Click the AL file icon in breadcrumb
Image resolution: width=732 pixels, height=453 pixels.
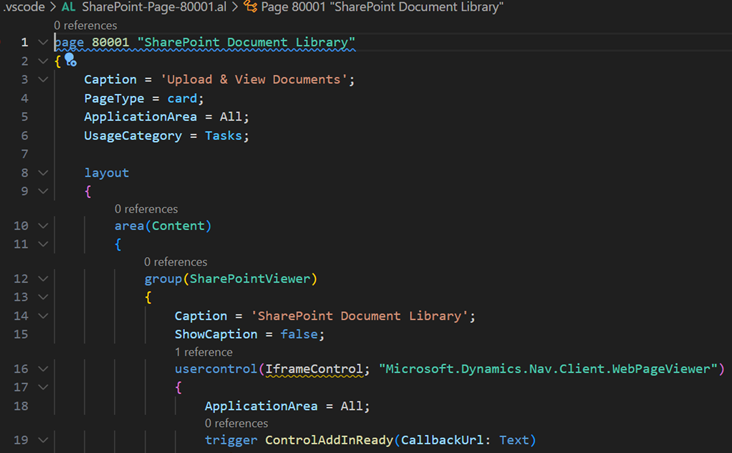69,7
